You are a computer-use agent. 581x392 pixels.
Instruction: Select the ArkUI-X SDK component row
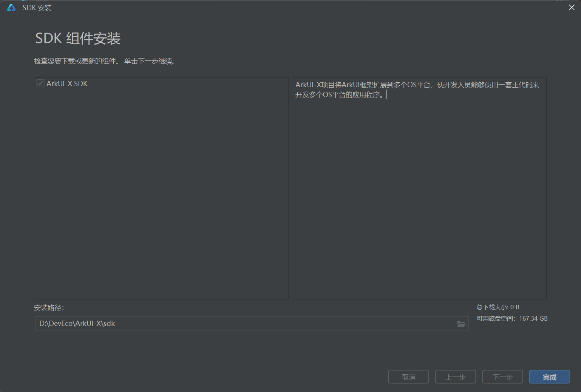pos(161,83)
